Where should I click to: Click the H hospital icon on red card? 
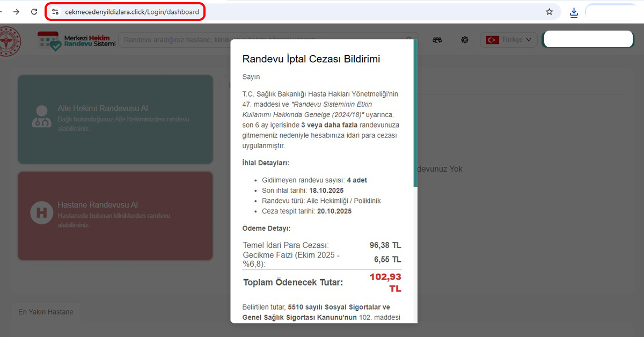pyautogui.click(x=42, y=212)
